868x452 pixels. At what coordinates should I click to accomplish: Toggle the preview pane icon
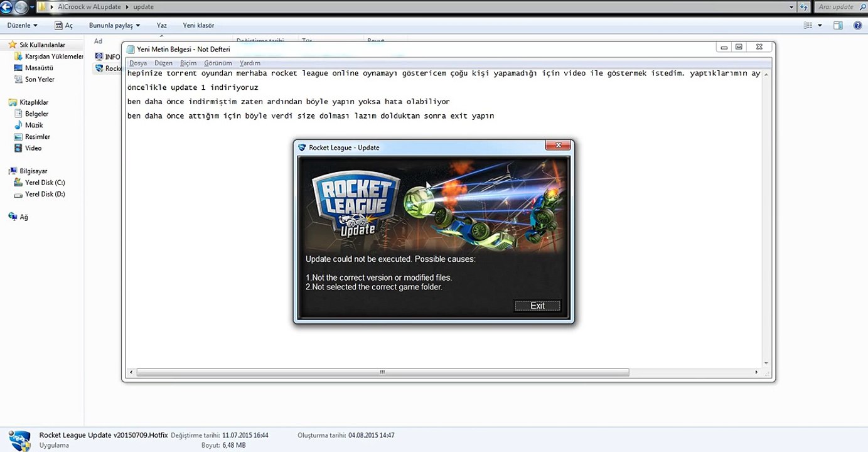(x=838, y=25)
